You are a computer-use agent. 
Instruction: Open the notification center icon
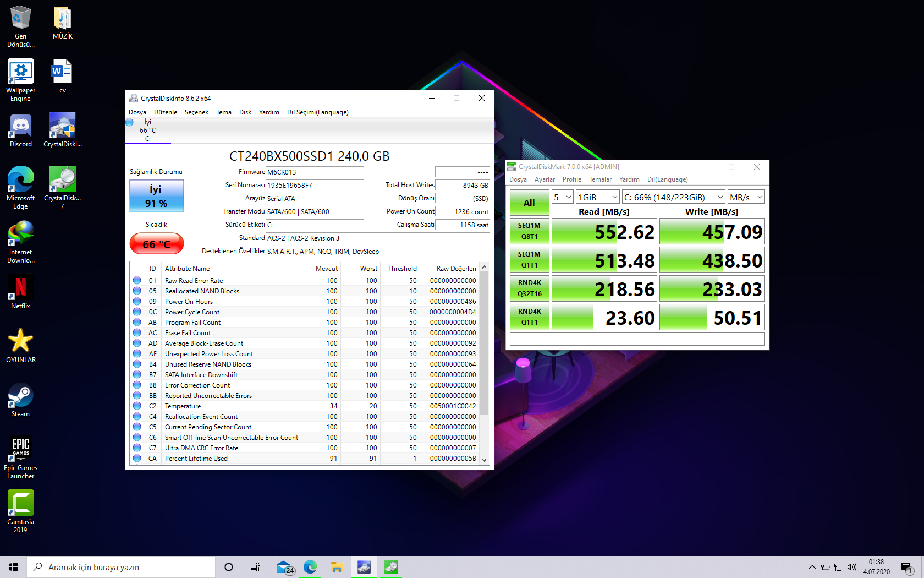coord(907,567)
